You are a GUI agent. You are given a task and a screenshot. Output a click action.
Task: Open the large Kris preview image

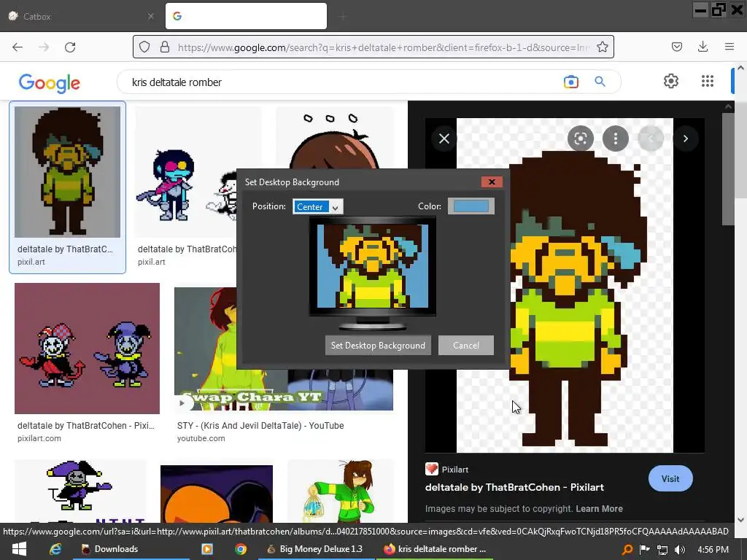(x=565, y=285)
